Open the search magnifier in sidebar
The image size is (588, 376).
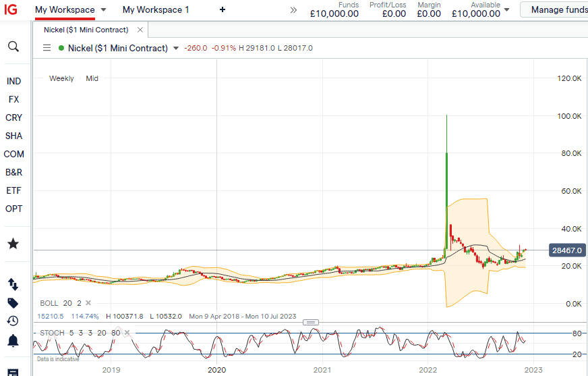pos(13,47)
